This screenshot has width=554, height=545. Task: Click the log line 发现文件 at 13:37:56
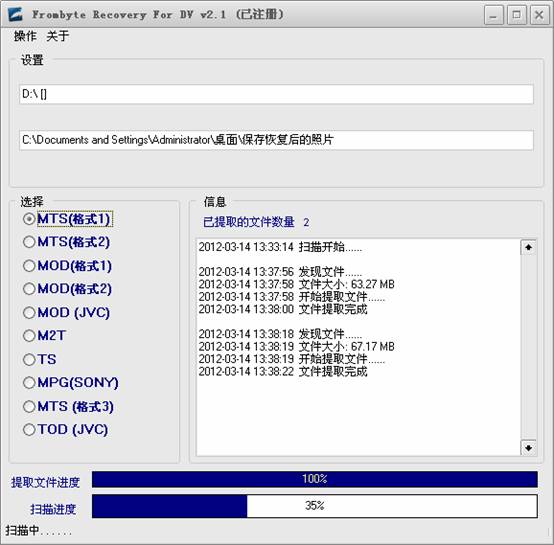pos(280,272)
